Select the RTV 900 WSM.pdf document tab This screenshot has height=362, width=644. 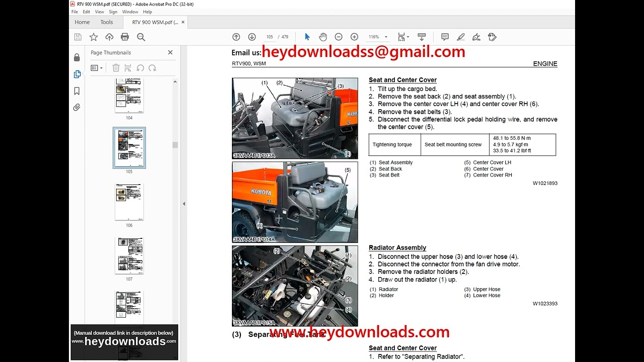click(x=155, y=22)
